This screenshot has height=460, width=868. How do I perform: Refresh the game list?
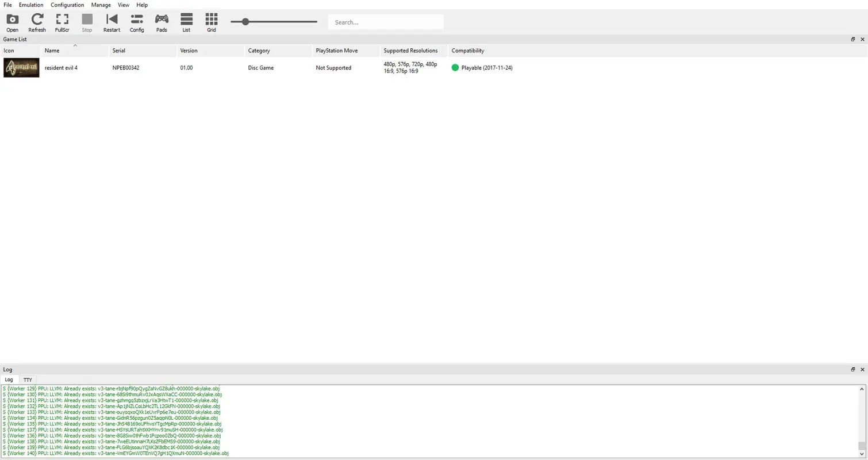click(37, 21)
